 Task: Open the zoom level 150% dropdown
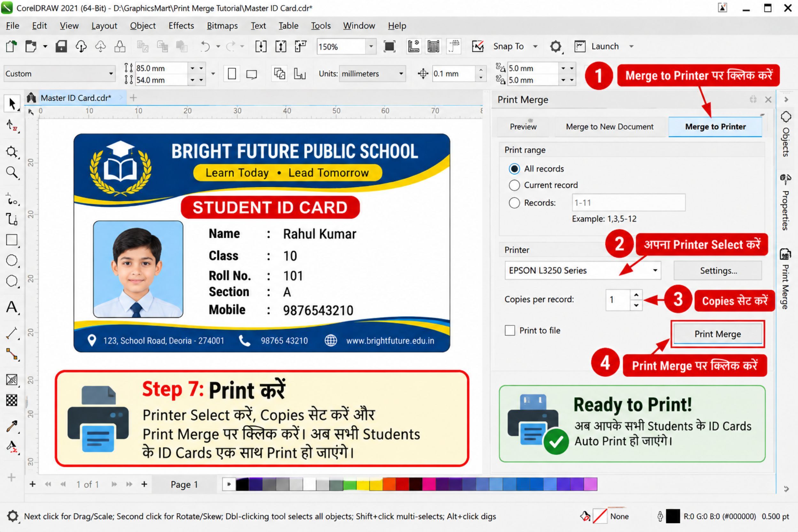click(371, 46)
